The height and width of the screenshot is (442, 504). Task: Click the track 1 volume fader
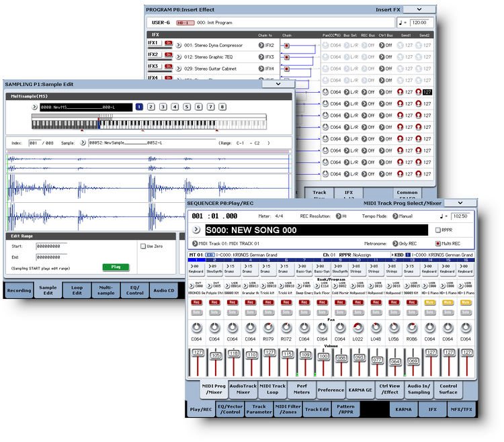198,363
